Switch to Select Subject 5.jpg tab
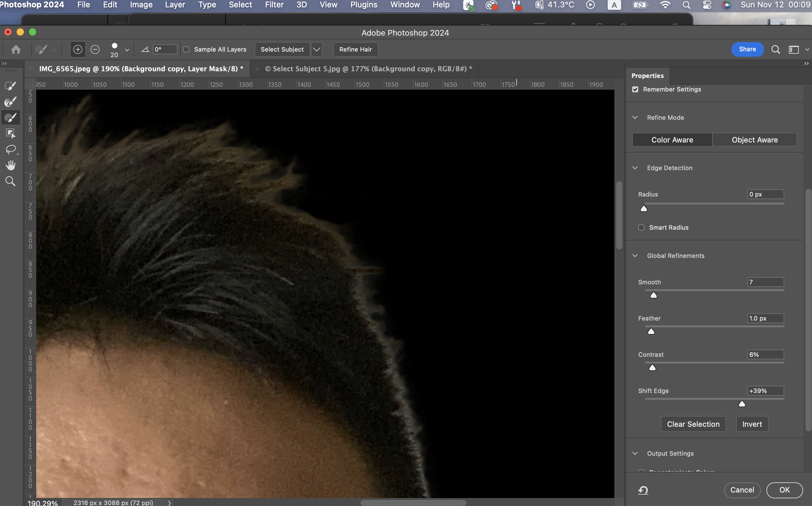Screen dimensions: 812x506 (x=368, y=69)
